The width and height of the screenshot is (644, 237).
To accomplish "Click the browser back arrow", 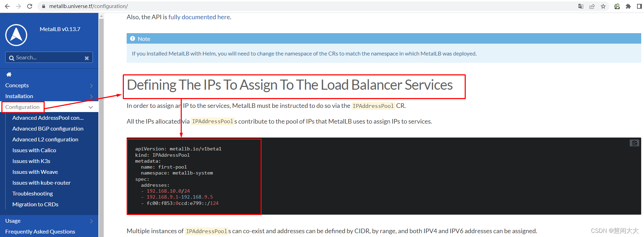I will (x=7, y=6).
